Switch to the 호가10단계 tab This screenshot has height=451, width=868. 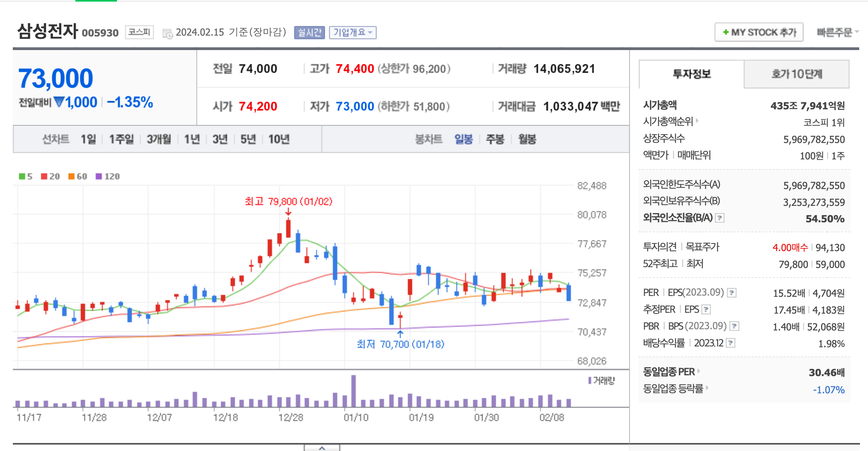point(796,74)
